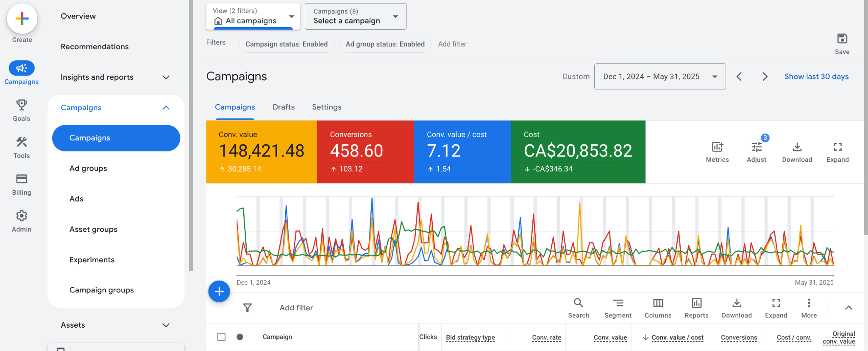Select the orange Conv. value scorecard

[x=262, y=152]
